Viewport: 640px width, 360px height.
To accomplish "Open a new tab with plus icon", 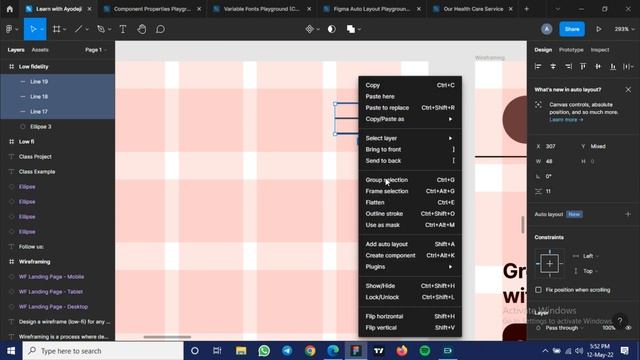I will 527,9.
